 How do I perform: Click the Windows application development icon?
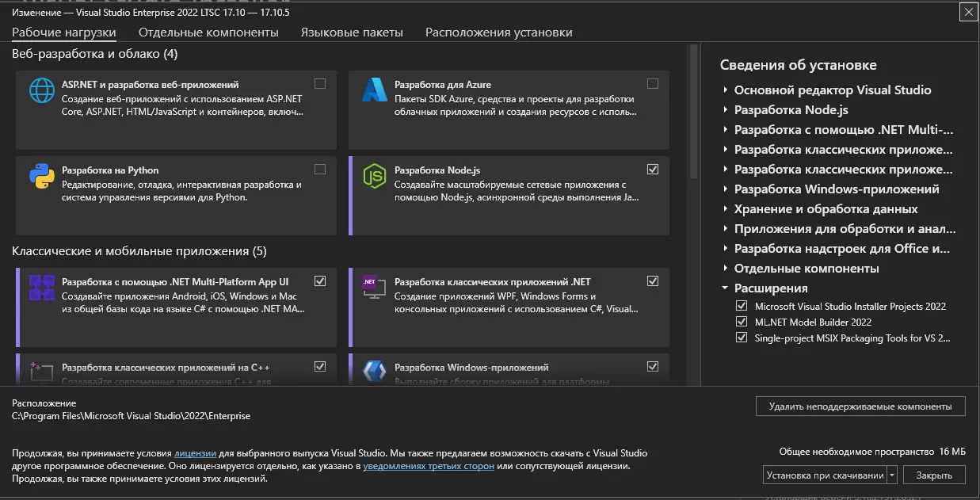374,371
